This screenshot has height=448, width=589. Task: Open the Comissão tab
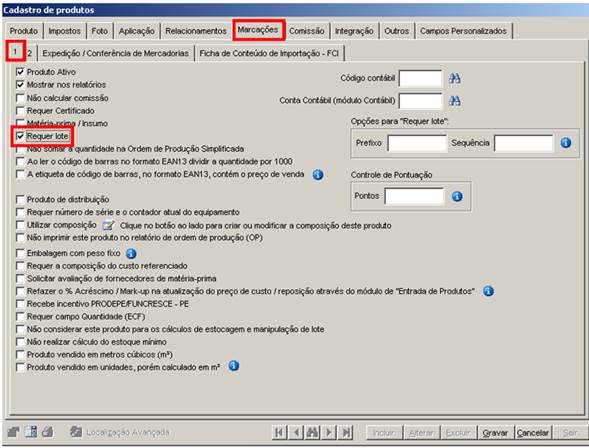coord(307,31)
